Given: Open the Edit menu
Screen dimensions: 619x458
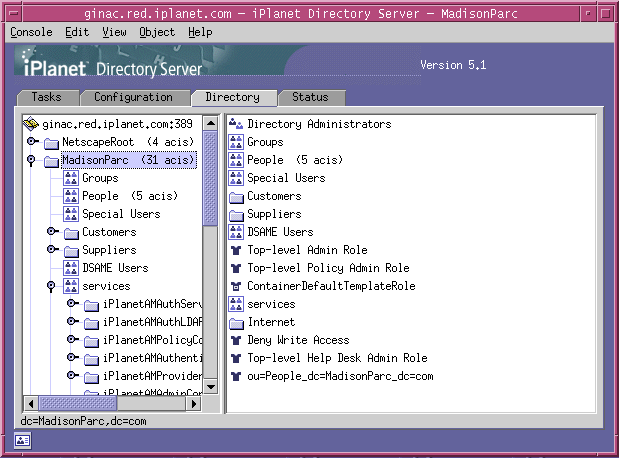Looking at the screenshot, I should pyautogui.click(x=77, y=32).
